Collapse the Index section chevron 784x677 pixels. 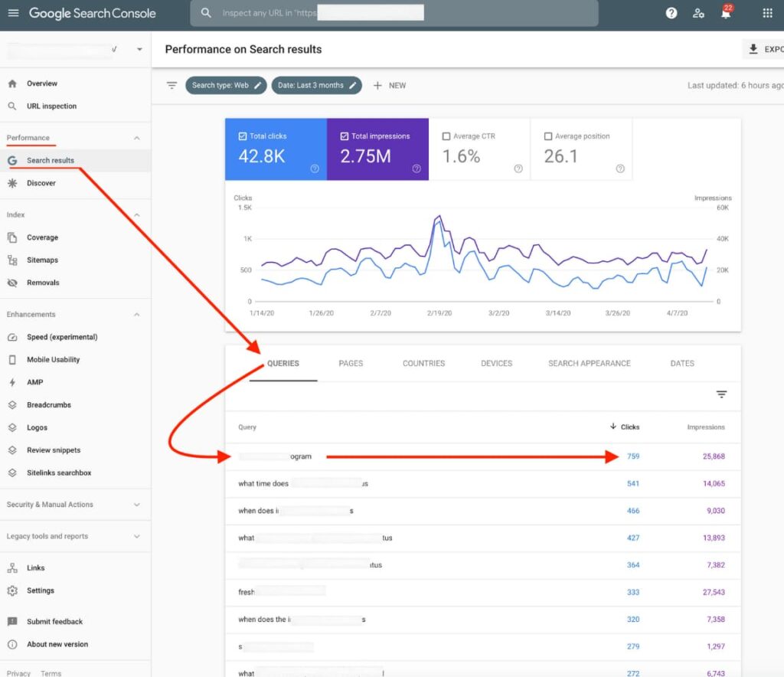(x=136, y=215)
